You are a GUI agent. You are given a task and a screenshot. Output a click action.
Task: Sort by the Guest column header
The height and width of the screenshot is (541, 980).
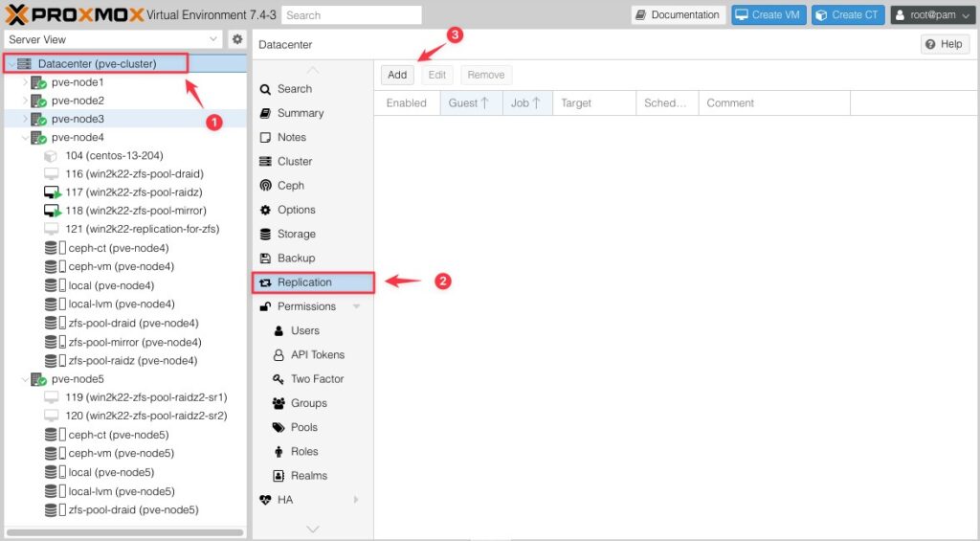point(471,103)
